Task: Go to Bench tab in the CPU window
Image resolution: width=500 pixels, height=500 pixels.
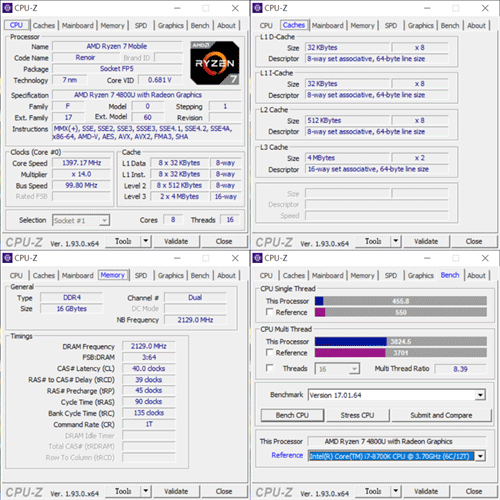Action: [200, 25]
